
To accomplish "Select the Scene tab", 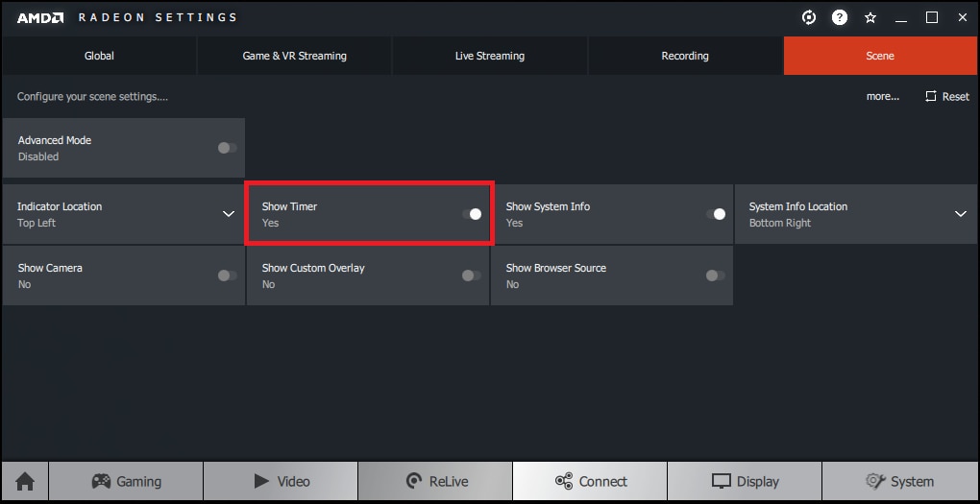I will pos(880,56).
